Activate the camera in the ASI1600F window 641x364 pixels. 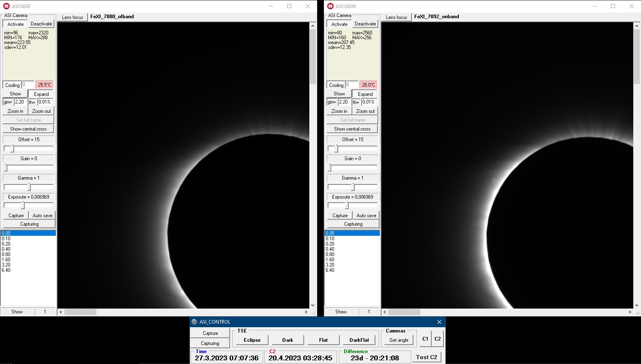pyautogui.click(x=15, y=24)
